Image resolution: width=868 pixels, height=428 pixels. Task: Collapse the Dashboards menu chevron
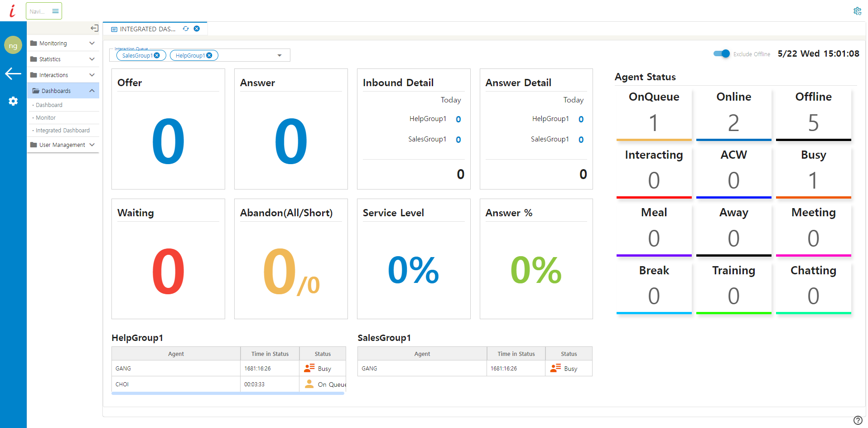(x=92, y=91)
